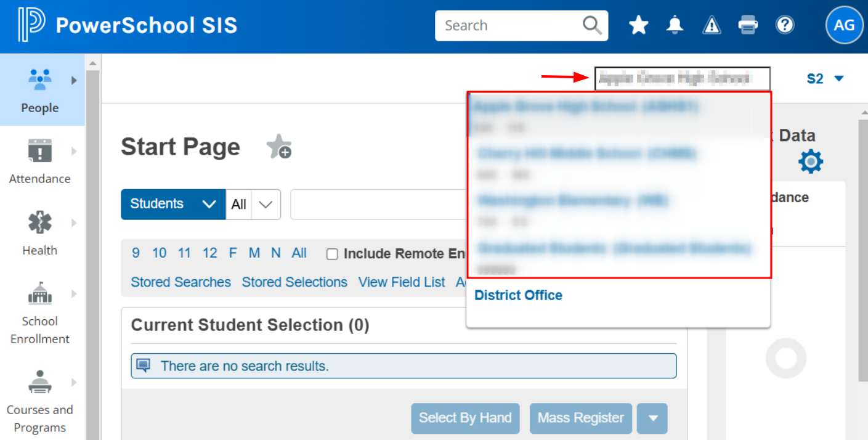Viewport: 868px width, 440px height.
Task: Expand the S2 term selector
Action: [x=825, y=78]
